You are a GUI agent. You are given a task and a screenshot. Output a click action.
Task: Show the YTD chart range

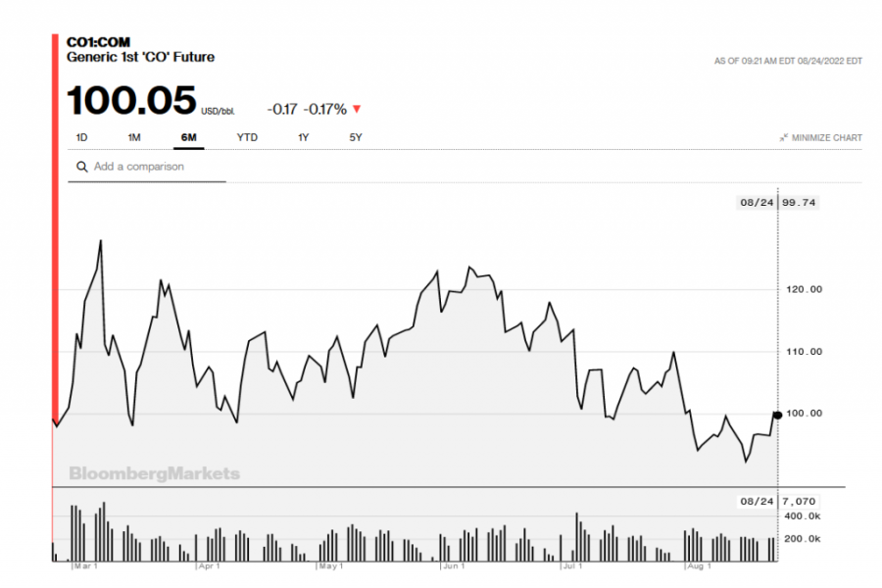[x=247, y=138]
